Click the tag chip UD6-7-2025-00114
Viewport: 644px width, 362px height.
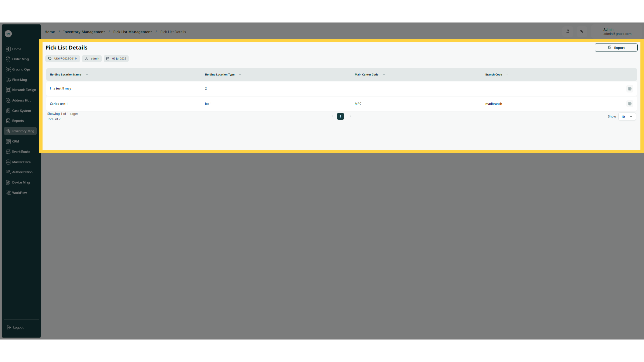tap(63, 59)
